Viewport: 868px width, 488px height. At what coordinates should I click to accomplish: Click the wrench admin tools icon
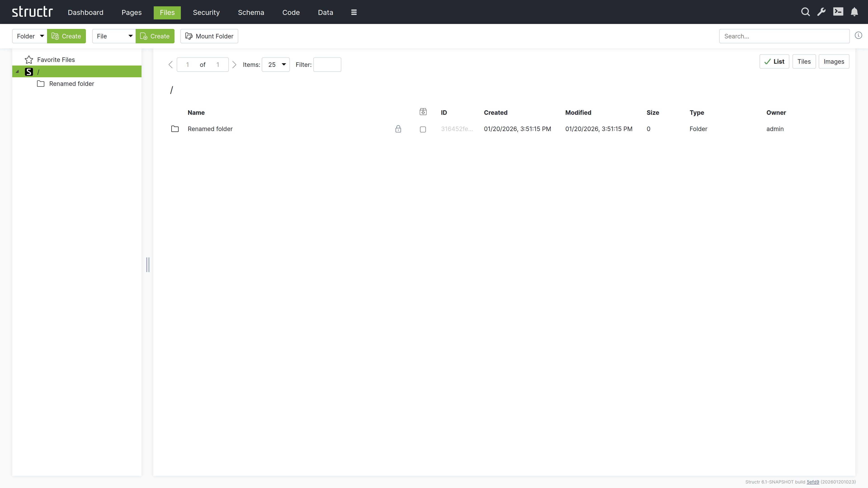821,12
